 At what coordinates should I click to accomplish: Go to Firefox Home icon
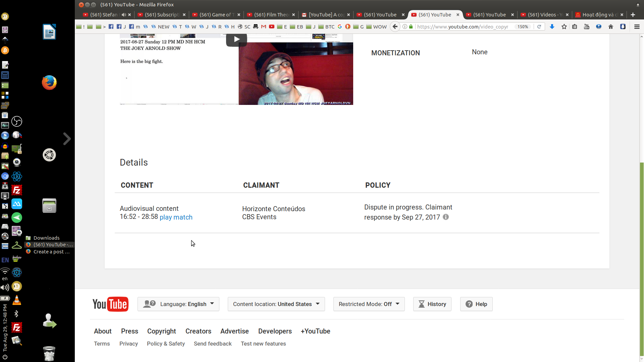610,26
